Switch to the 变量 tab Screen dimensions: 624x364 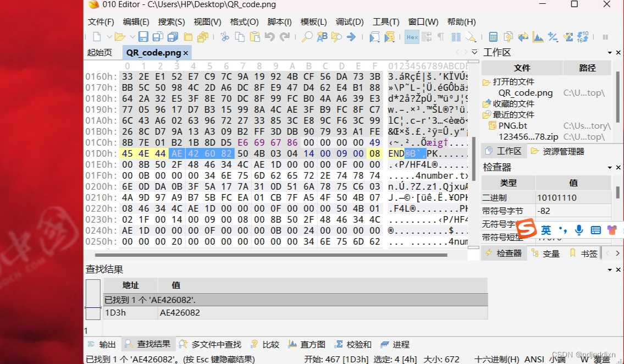(x=545, y=253)
